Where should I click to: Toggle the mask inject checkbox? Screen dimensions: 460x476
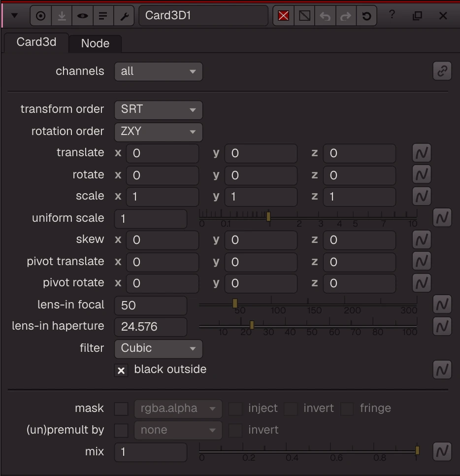(x=235, y=409)
